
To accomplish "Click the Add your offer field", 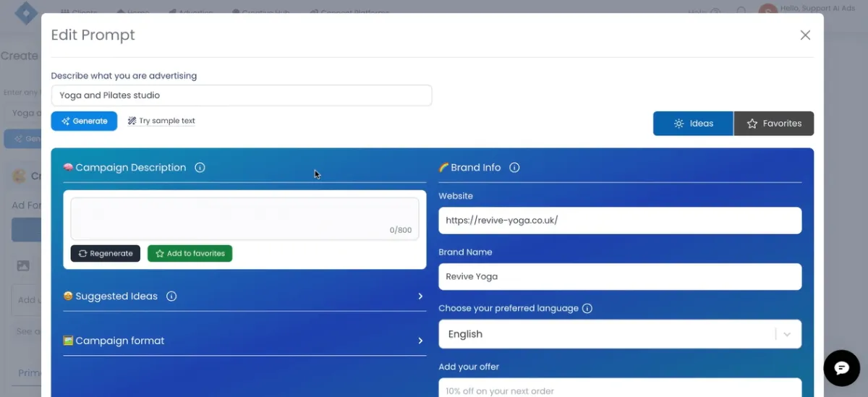I will pyautogui.click(x=620, y=388).
